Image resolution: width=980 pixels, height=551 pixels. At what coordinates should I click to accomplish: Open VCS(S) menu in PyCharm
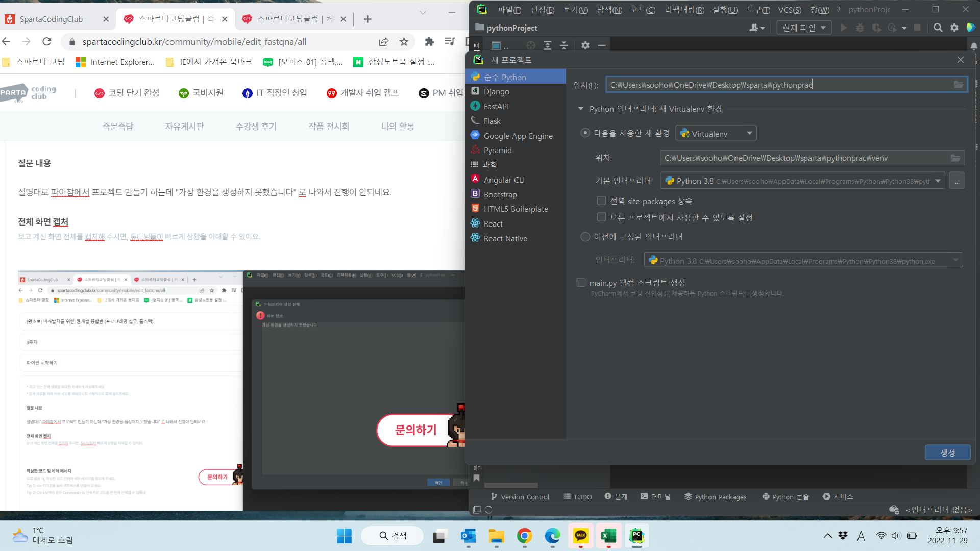click(x=790, y=10)
